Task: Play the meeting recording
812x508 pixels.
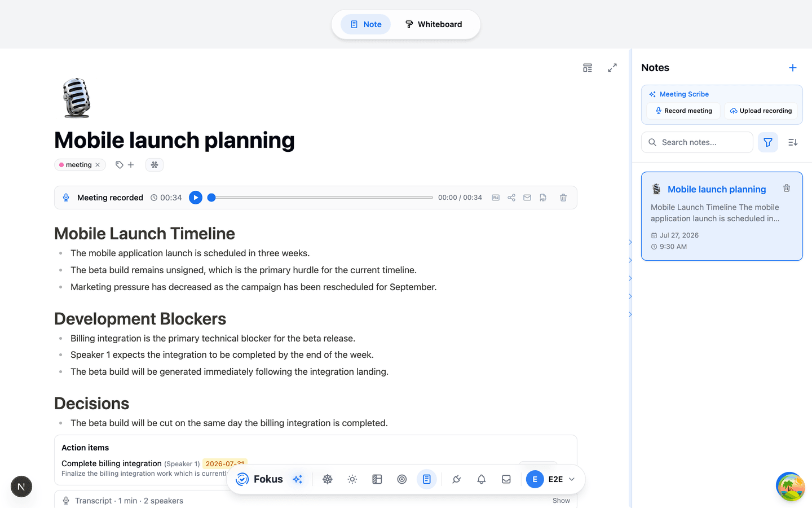Action: pos(196,198)
